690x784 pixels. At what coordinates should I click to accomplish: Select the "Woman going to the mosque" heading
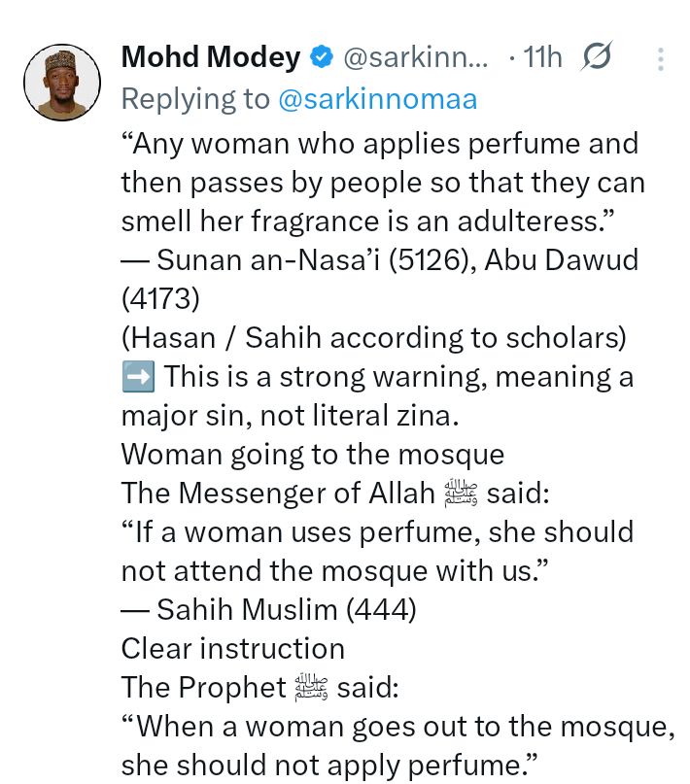coord(313,454)
